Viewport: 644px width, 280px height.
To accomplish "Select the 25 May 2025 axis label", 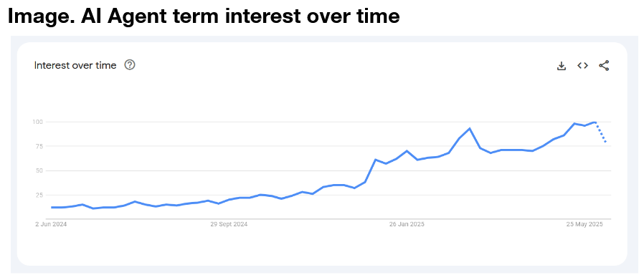I will click(584, 225).
